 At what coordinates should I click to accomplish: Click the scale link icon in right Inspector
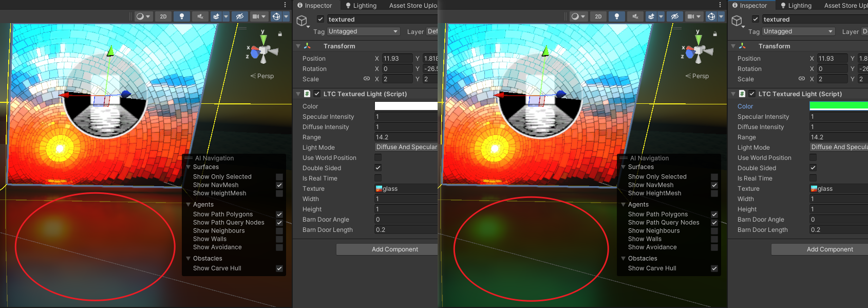802,79
